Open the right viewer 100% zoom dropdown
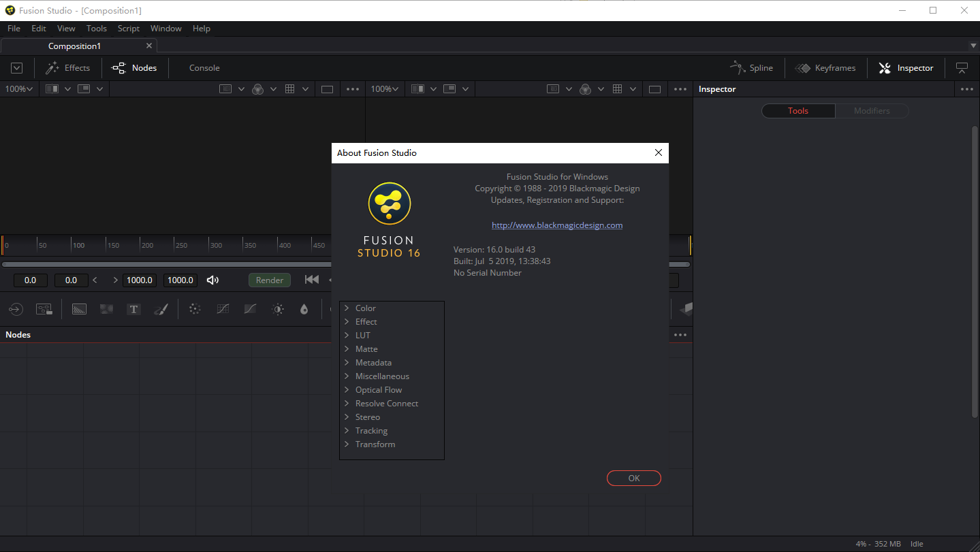Screen dimensions: 980x552 point(385,89)
